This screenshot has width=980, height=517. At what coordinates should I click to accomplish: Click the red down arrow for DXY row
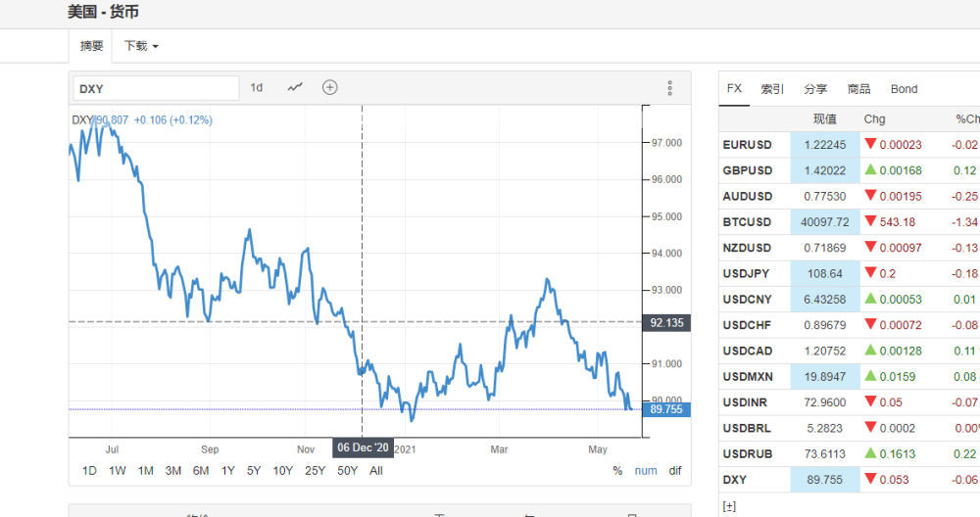(x=870, y=478)
